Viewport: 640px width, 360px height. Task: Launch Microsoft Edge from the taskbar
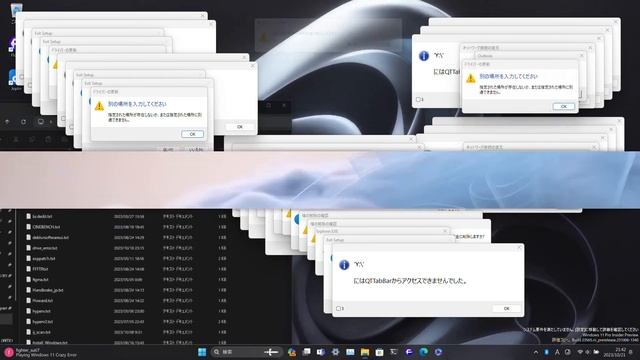(424, 352)
